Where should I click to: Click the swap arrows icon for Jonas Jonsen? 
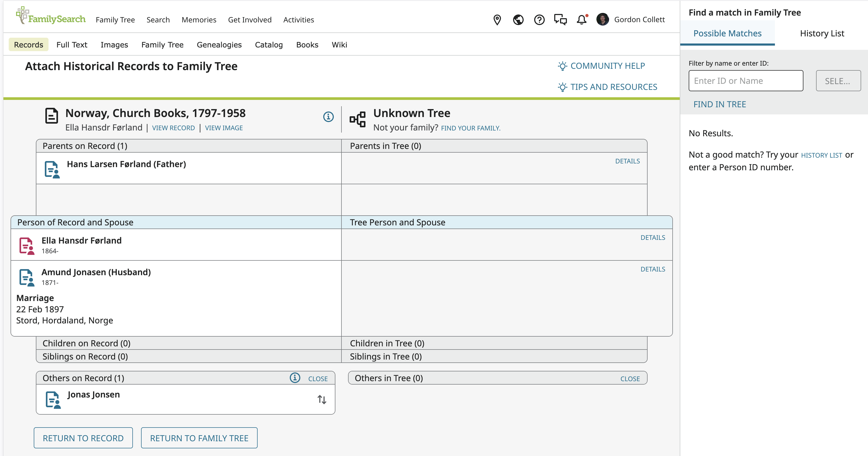(322, 399)
